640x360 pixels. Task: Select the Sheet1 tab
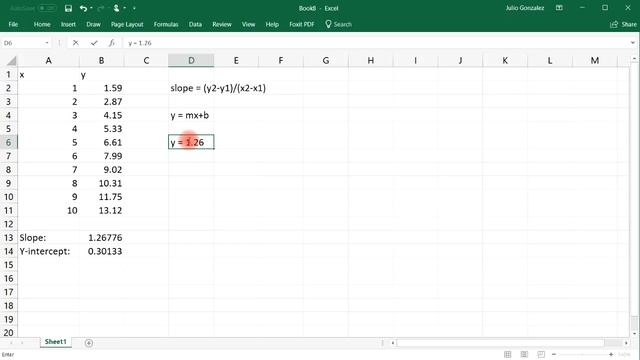tap(56, 342)
